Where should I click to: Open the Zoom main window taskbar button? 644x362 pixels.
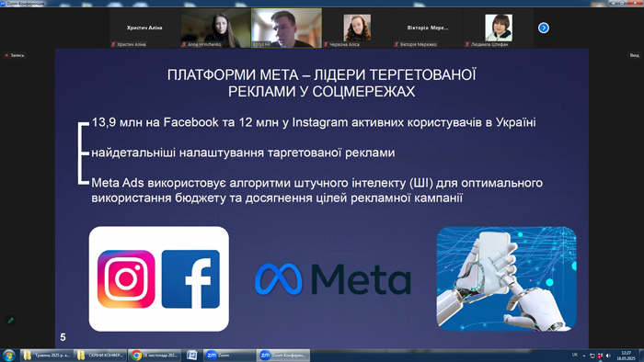[x=229, y=355]
